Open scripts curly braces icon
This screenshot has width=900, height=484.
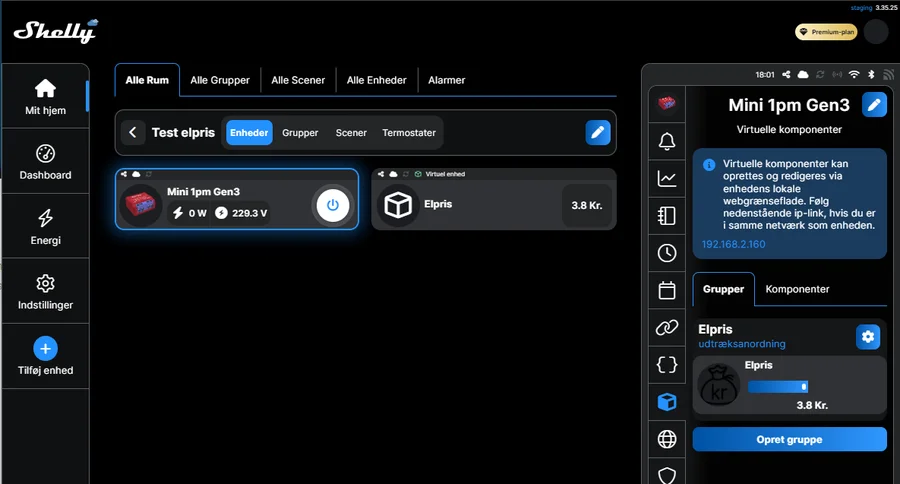pyautogui.click(x=666, y=365)
